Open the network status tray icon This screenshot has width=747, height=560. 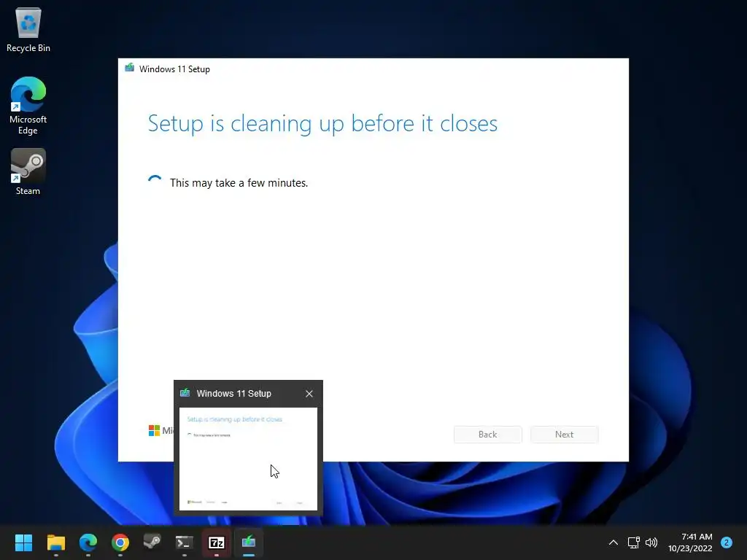pos(633,542)
